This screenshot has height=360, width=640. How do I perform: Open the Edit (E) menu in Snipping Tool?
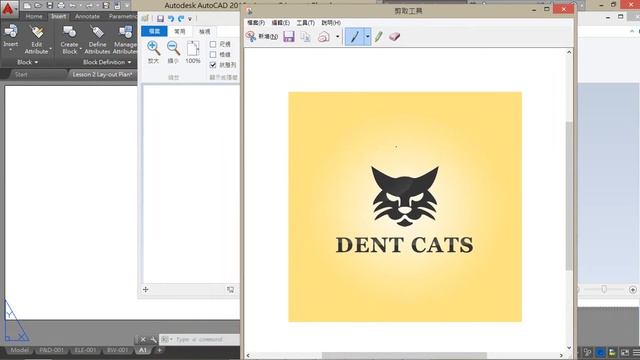(280, 23)
